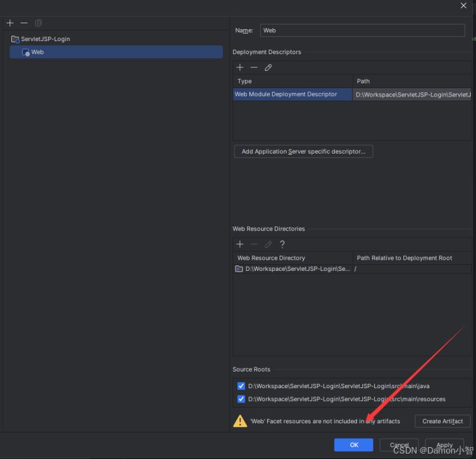Click the ServletJSP-Login module folder icon
Viewport: 476px width, 459px height.
point(15,39)
